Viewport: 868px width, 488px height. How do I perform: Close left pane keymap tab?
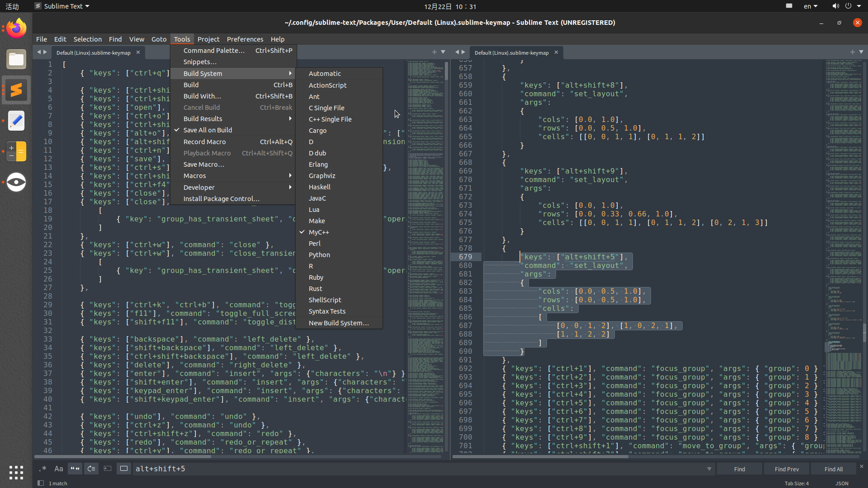click(138, 52)
